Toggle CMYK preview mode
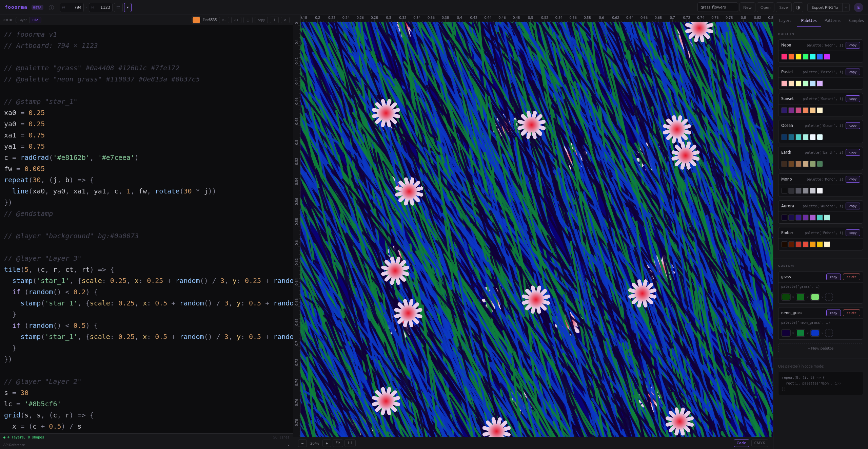 pyautogui.click(x=759, y=443)
